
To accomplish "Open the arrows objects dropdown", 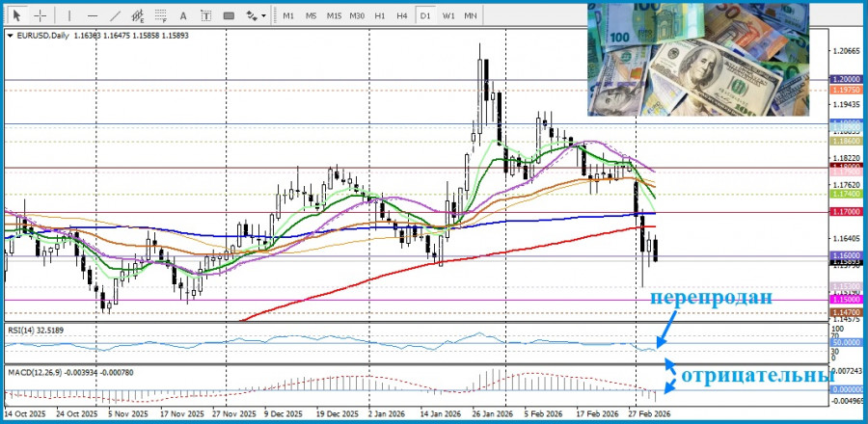I will coord(256,15).
